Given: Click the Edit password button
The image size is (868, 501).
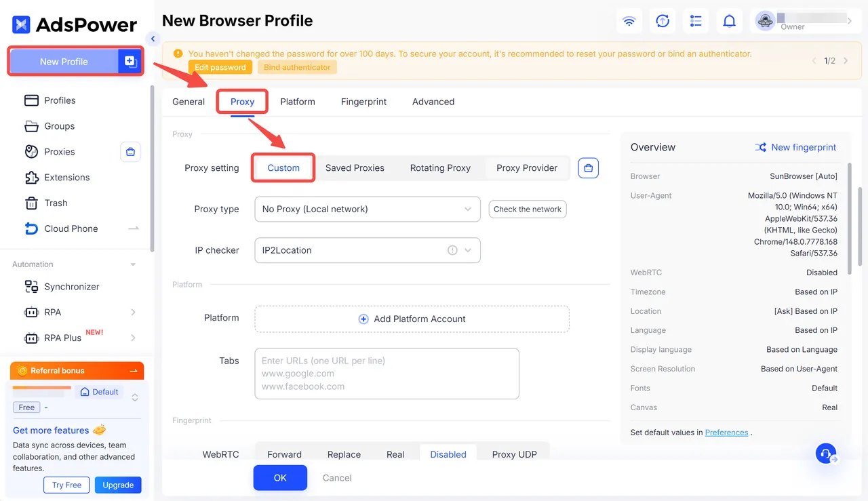Looking at the screenshot, I should point(220,67).
